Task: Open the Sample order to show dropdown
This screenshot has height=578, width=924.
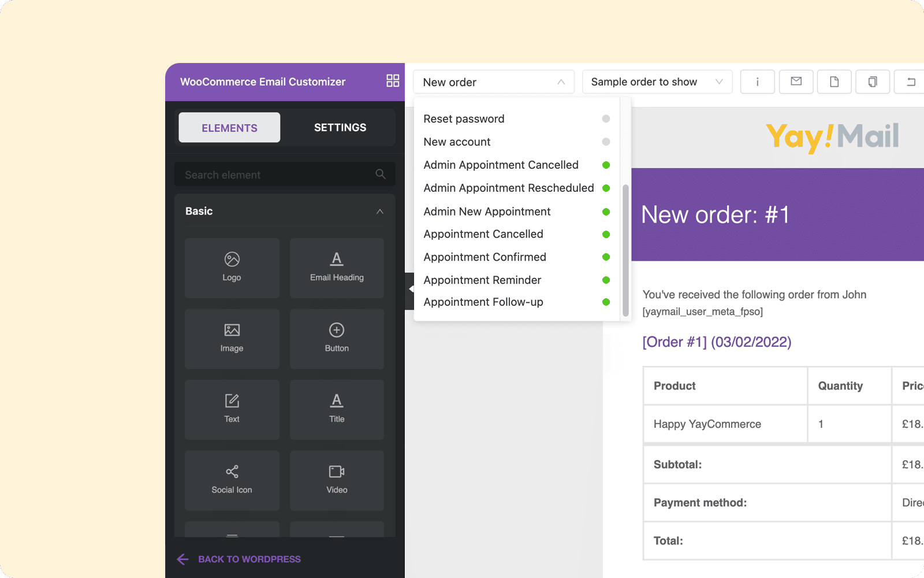Action: pyautogui.click(x=657, y=82)
